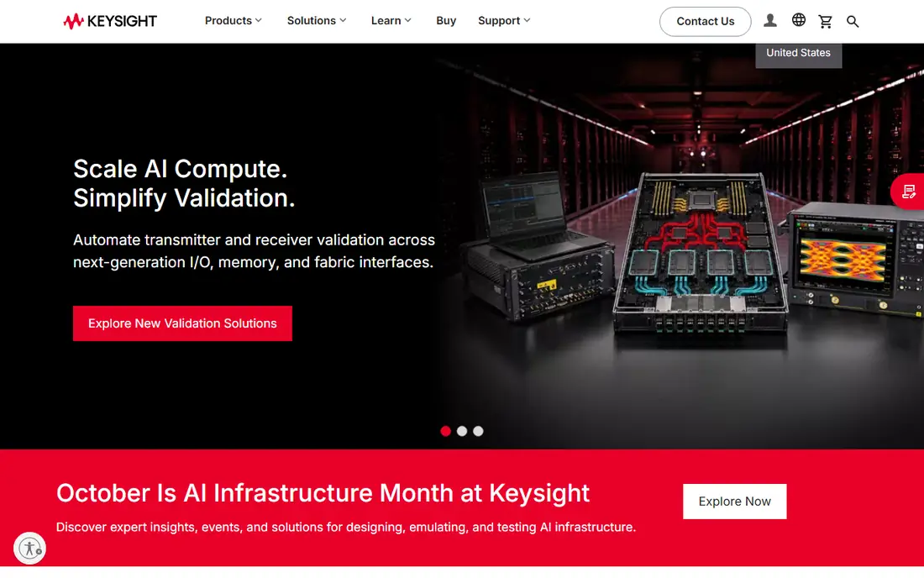Click the 'Scale AI Compute.' headline
924x578 pixels.
point(181,169)
